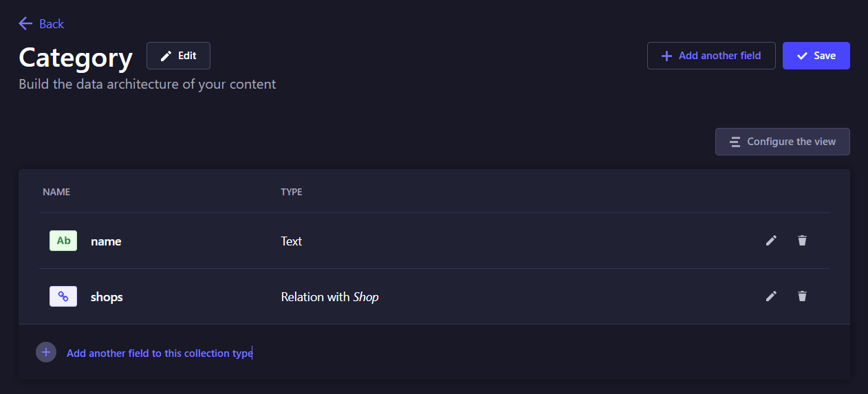Go back using the Back link
Viewport: 868px width, 394px height.
click(52, 24)
